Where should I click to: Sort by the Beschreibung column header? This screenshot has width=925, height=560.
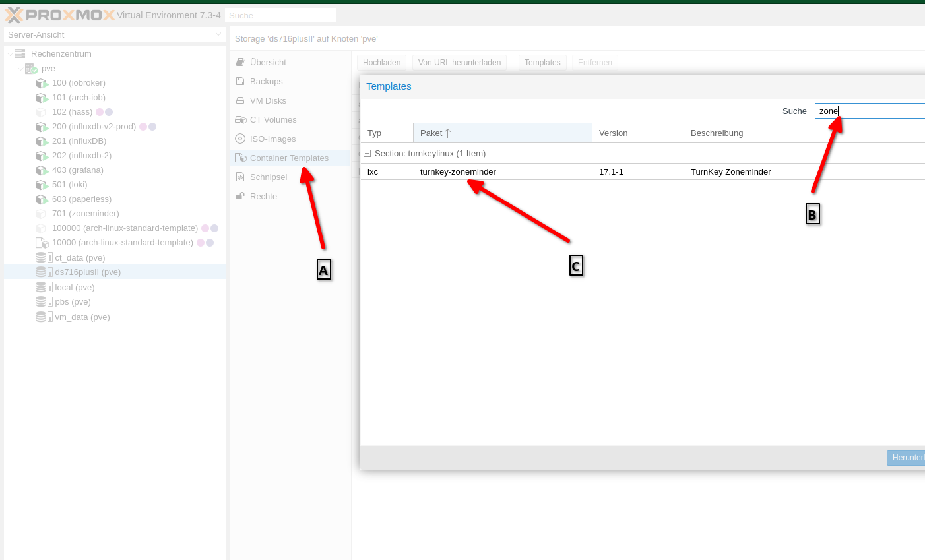pyautogui.click(x=804, y=133)
